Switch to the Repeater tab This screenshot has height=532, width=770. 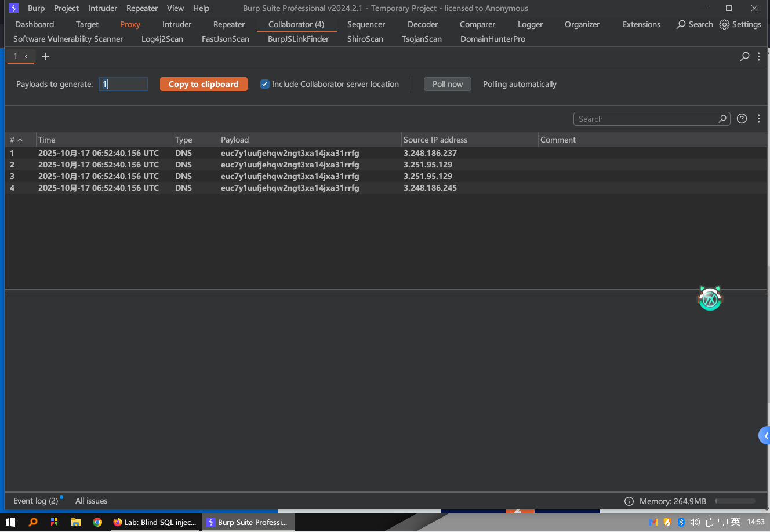229,24
